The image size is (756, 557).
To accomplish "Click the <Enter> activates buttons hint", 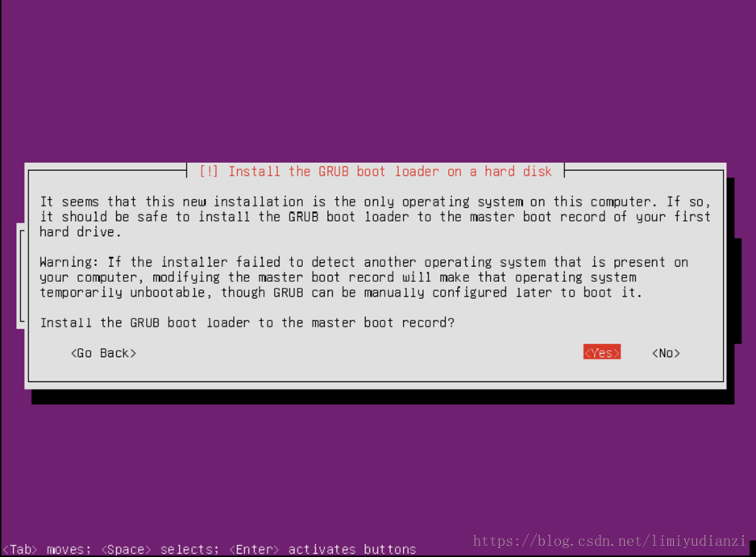I will [322, 549].
